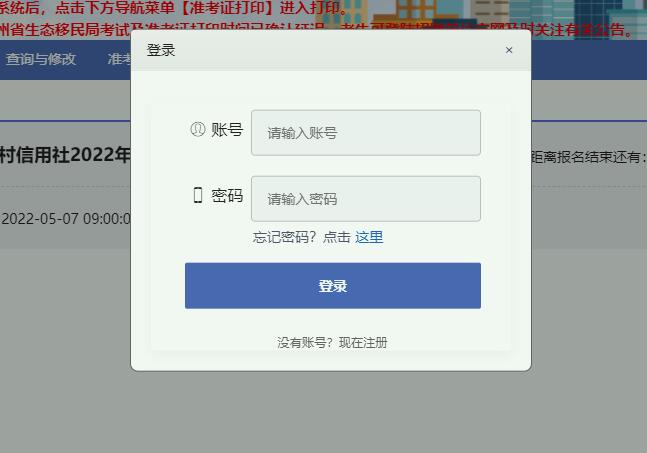
Task: Click the 忘记密码？点击 hint text
Action: click(301, 237)
